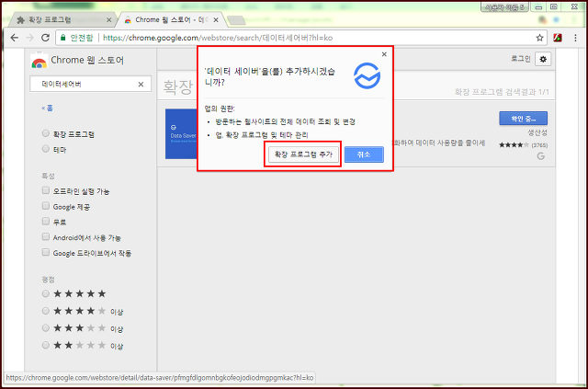Viewport: 588px width, 389px height.
Task: Select the four stars 이상 rating radio
Action: [46, 311]
